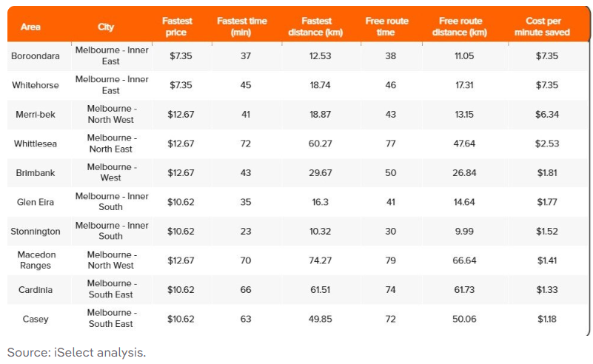Select the Brimbank area cell
The image size is (593, 364).
pos(36,172)
